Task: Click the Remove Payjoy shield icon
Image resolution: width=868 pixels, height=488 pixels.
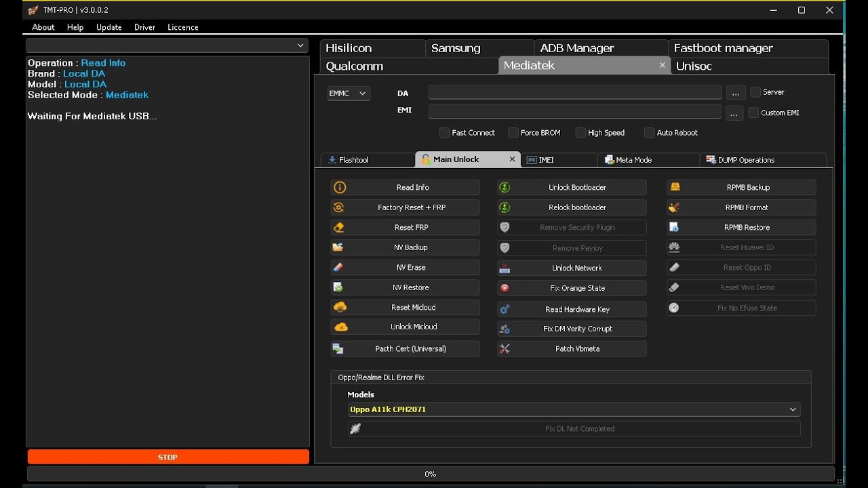Action: click(x=505, y=248)
